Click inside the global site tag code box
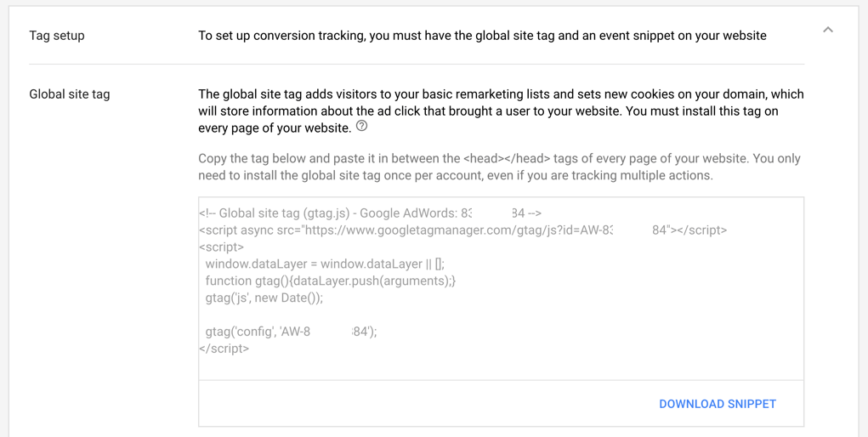The image size is (868, 437). click(501, 288)
